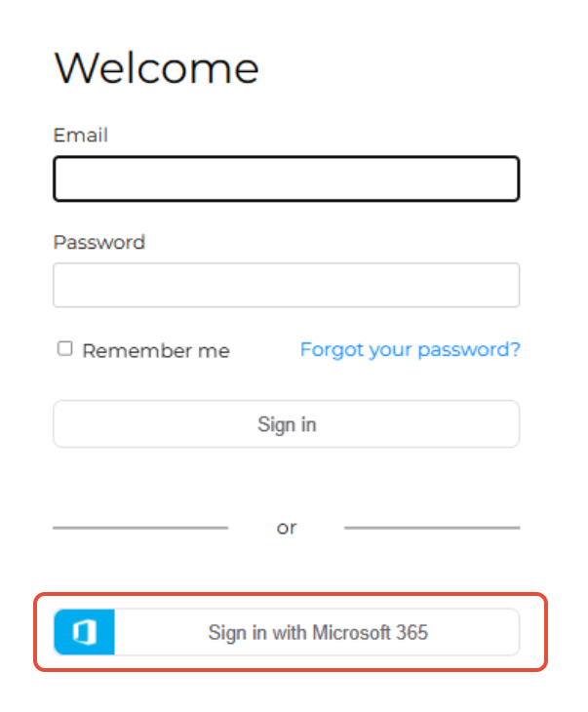Click the divider line right of "or"
The image size is (588, 712).
coord(432,528)
